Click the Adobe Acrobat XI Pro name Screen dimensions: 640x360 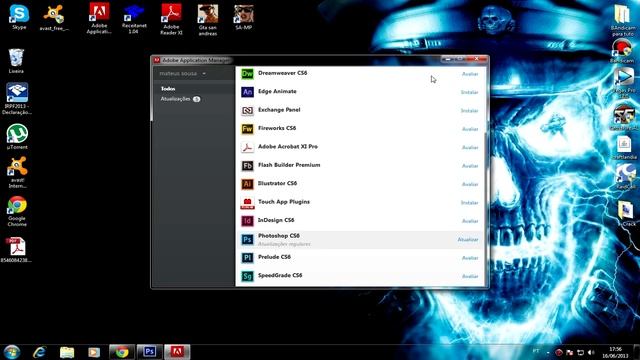[288, 147]
